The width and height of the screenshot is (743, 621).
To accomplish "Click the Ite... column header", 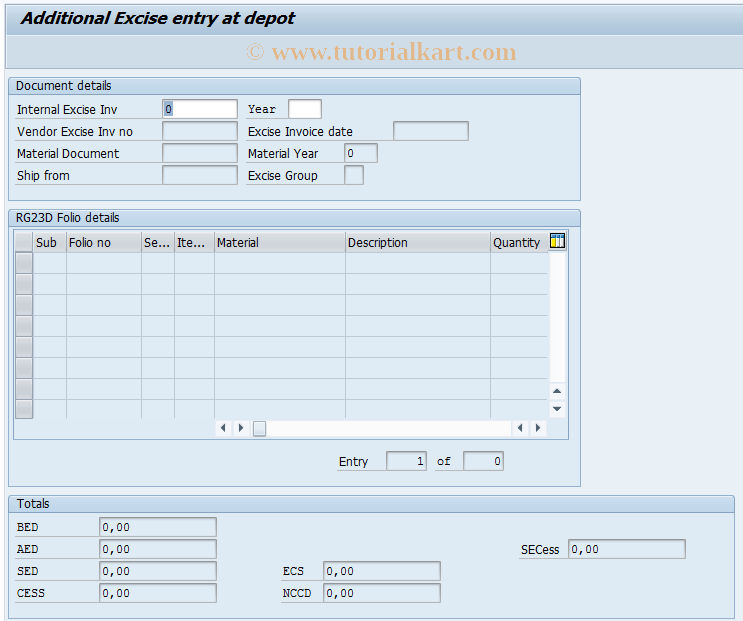I will click(194, 243).
